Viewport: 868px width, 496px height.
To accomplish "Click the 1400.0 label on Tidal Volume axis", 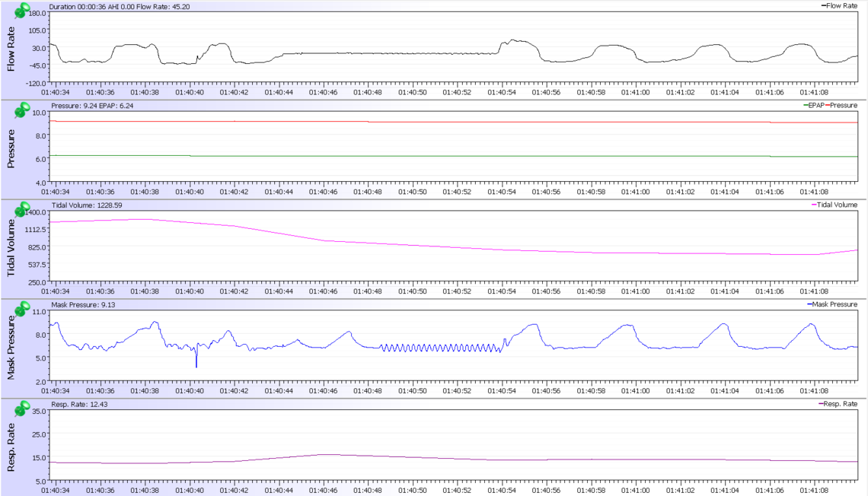I will pyautogui.click(x=37, y=212).
